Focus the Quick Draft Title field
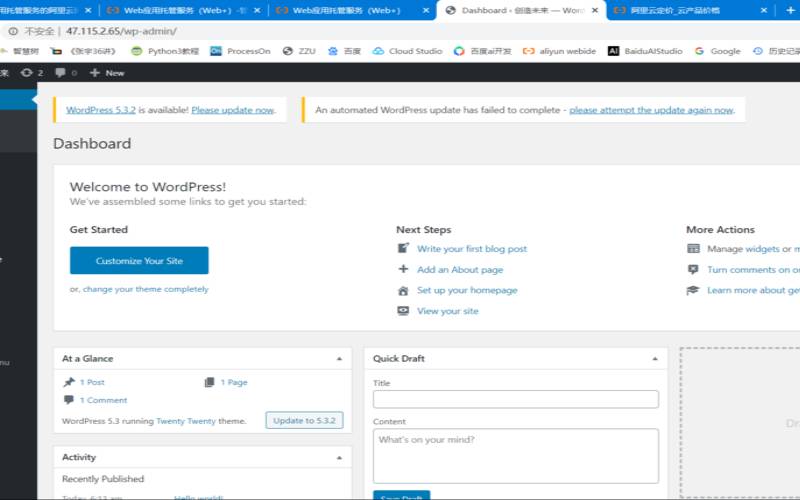Screen dimensions: 800x500 point(516,399)
